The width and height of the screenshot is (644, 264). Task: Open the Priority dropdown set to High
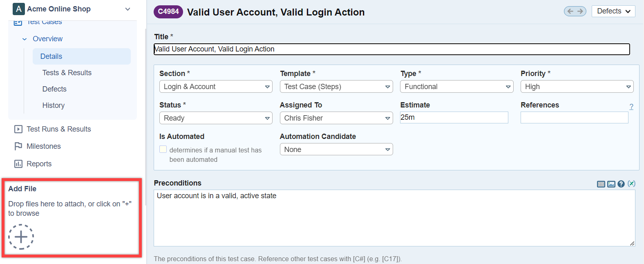pyautogui.click(x=577, y=87)
